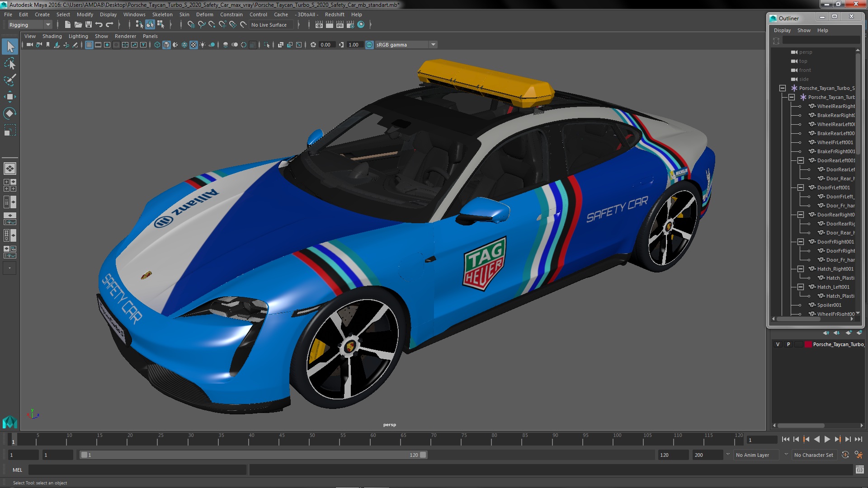Start IPR render

[x=340, y=25]
